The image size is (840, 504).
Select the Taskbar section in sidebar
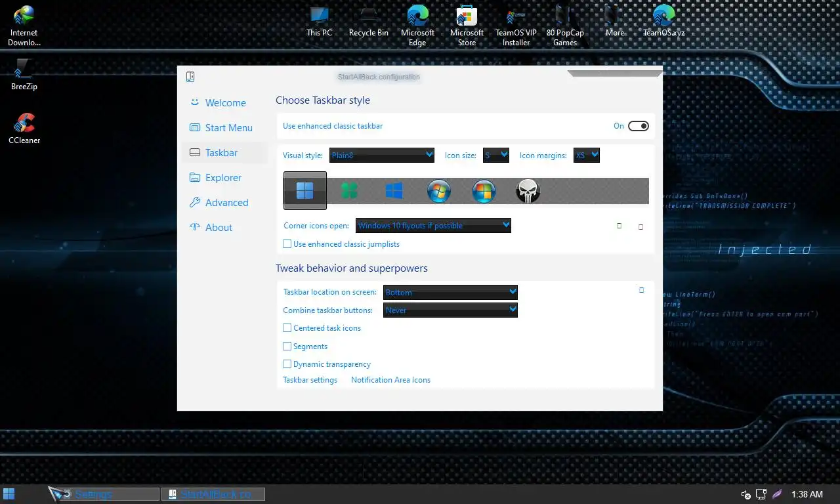(224, 153)
